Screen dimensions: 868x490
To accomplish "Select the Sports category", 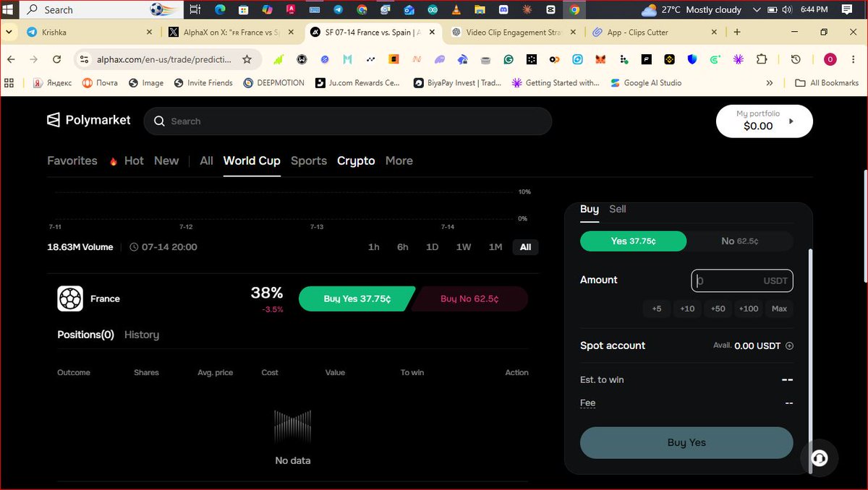I will tap(309, 161).
